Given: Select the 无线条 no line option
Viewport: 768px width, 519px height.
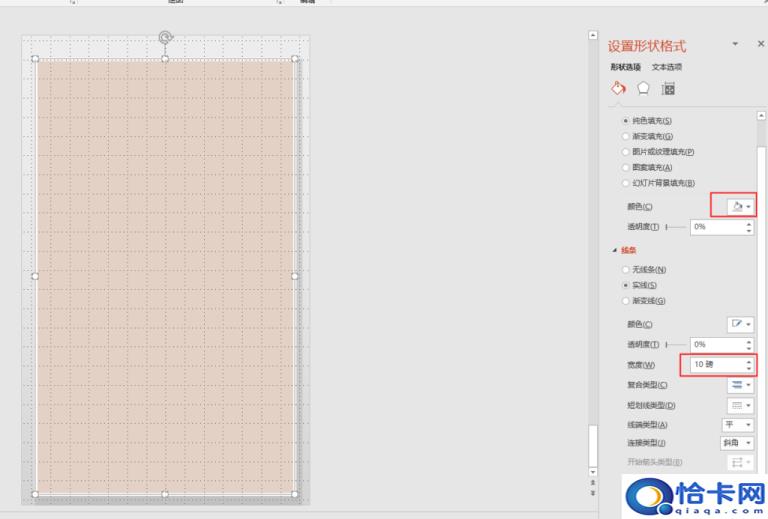Looking at the screenshot, I should click(x=626, y=270).
